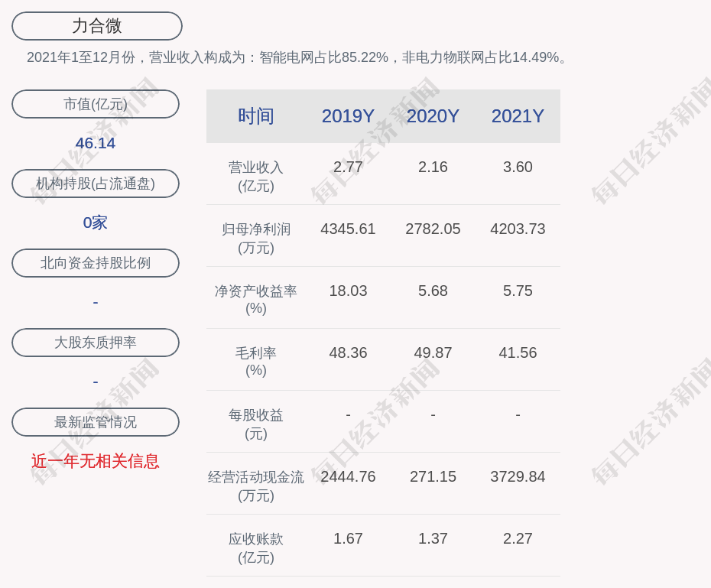Select gross margin value 41.56
711x588 pixels.
(518, 352)
